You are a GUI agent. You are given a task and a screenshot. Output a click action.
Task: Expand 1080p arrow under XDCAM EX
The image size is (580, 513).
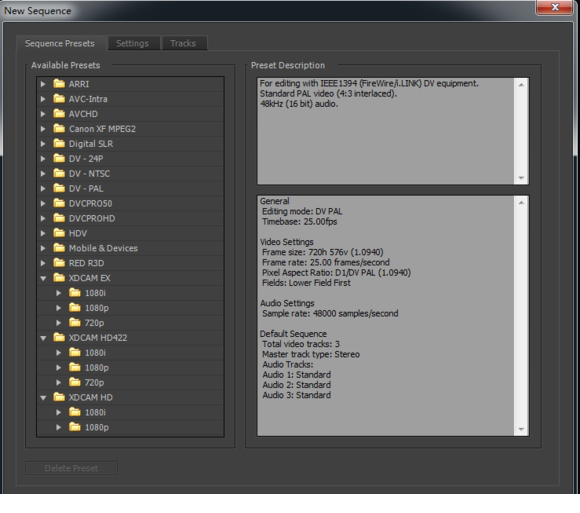pos(58,308)
